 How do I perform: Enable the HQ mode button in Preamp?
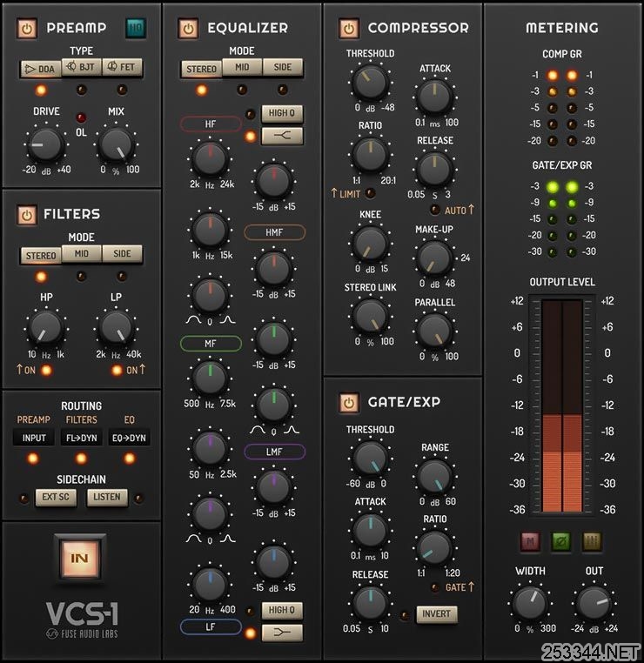136,29
